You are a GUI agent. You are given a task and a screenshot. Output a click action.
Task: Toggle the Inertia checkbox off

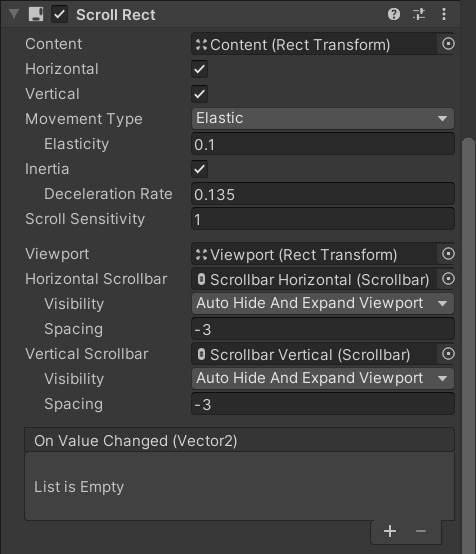pyautogui.click(x=199, y=169)
